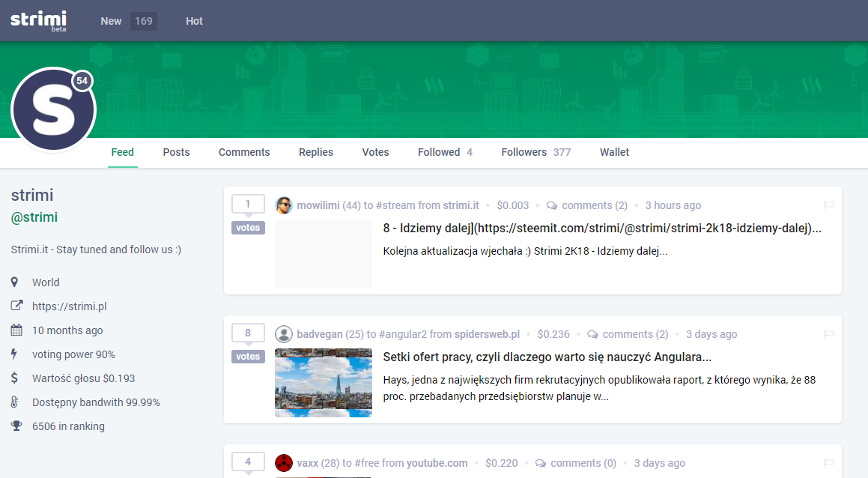
Task: Open badvegan's profile link
Action: click(319, 335)
